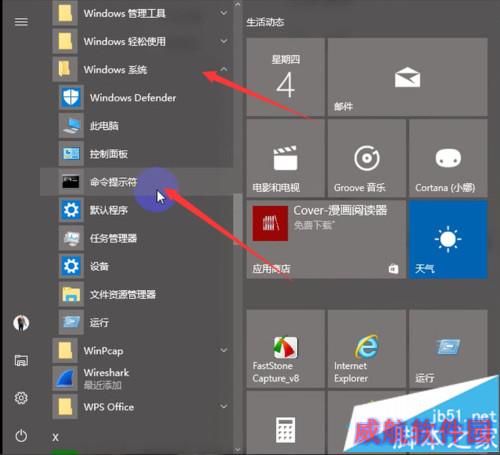The height and width of the screenshot is (455, 500).
Task: Open the 应用商店 Cover-漫画阅读器 tile
Action: tap(326, 240)
